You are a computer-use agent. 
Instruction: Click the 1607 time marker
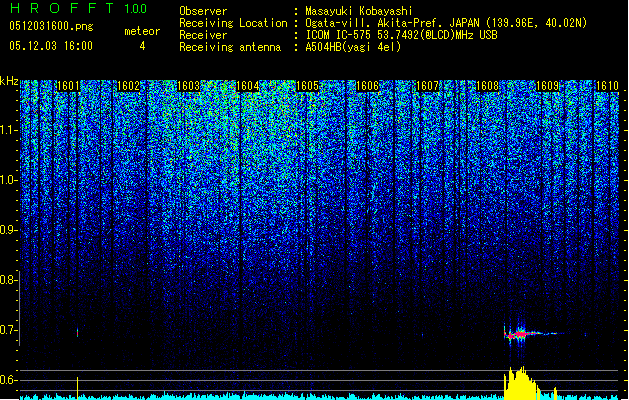coord(428,86)
